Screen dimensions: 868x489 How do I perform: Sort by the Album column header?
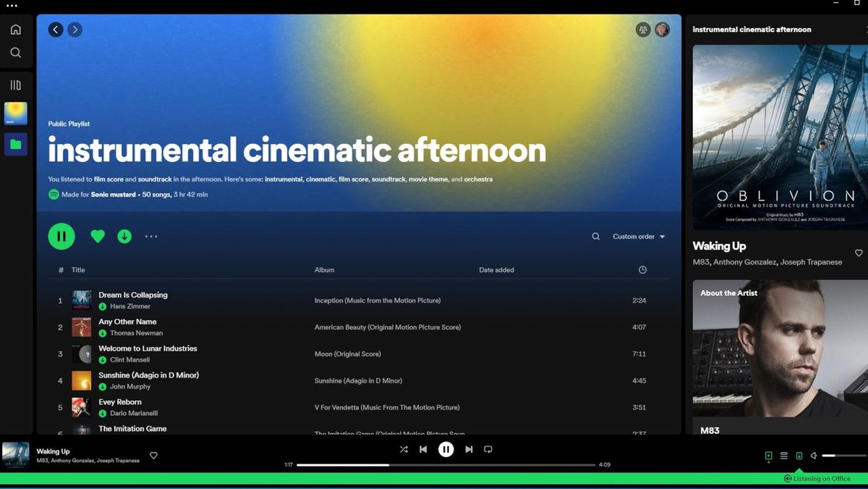325,270
